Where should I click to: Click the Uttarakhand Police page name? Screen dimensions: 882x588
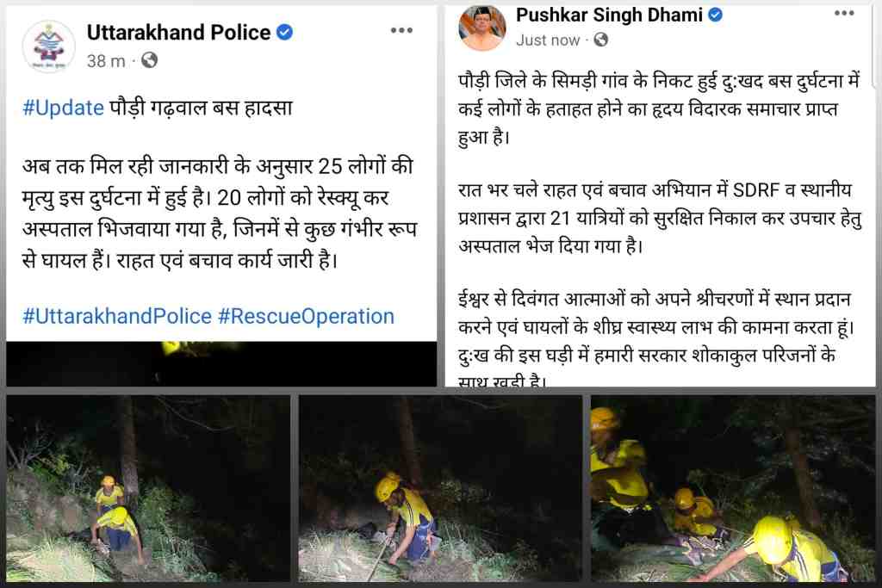click(x=179, y=33)
